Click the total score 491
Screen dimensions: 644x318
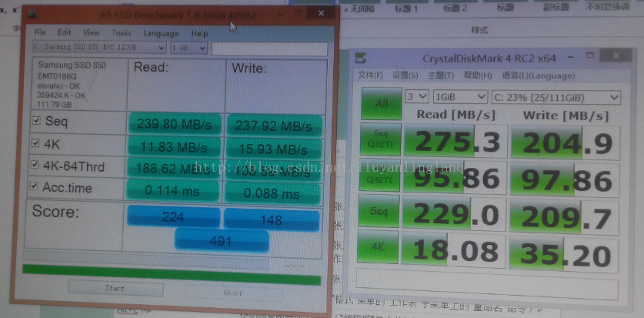(222, 240)
